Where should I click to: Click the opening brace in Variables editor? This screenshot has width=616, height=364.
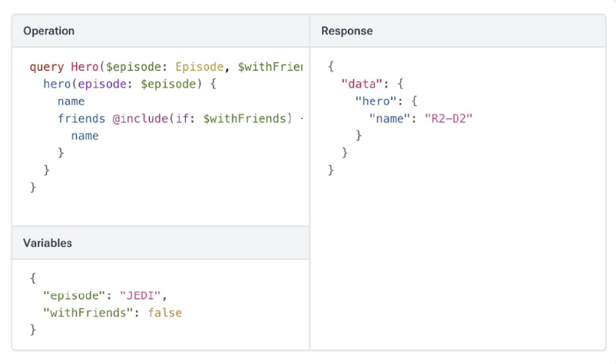click(33, 278)
